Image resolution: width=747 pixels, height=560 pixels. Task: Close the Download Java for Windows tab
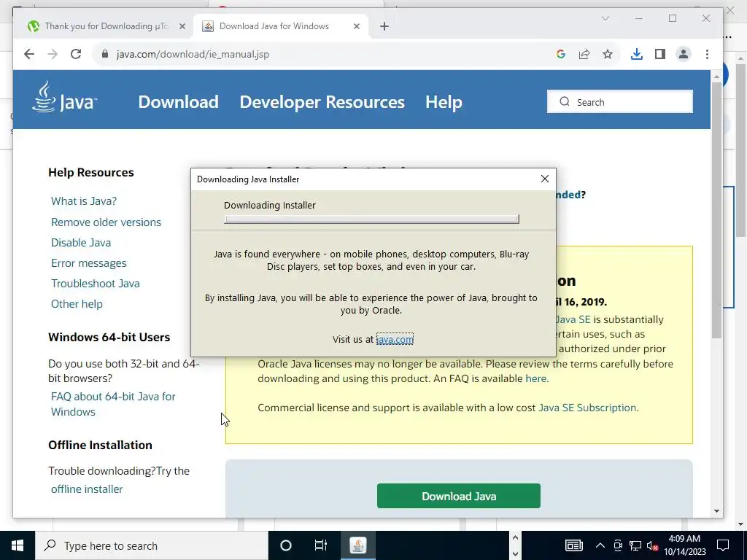point(356,27)
